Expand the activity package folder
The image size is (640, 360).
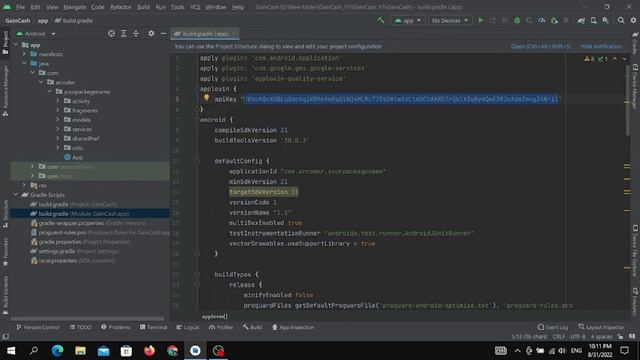point(58,101)
